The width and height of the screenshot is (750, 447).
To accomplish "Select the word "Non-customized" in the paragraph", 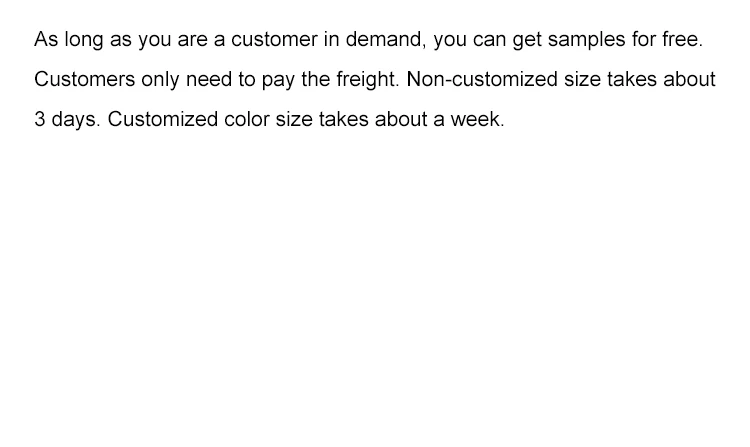I will [482, 80].
